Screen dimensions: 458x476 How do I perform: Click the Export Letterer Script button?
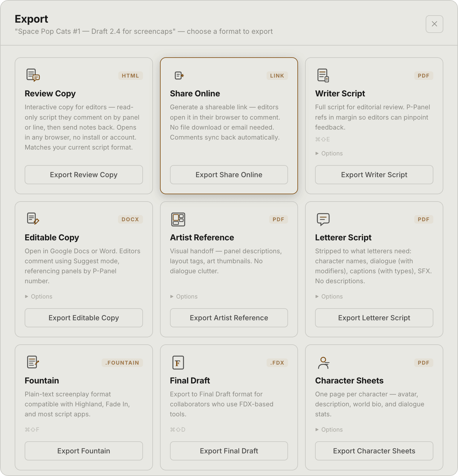(374, 318)
